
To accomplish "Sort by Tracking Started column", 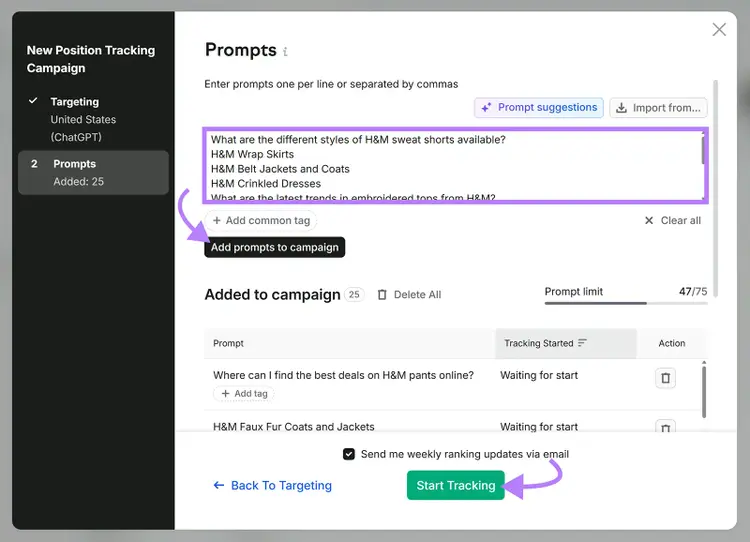I will [x=566, y=343].
